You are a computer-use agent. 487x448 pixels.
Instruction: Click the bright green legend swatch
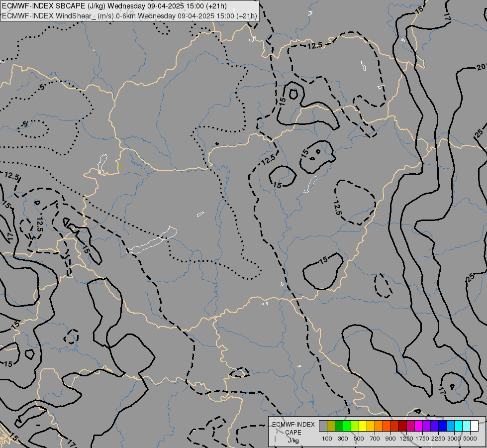tap(347, 426)
